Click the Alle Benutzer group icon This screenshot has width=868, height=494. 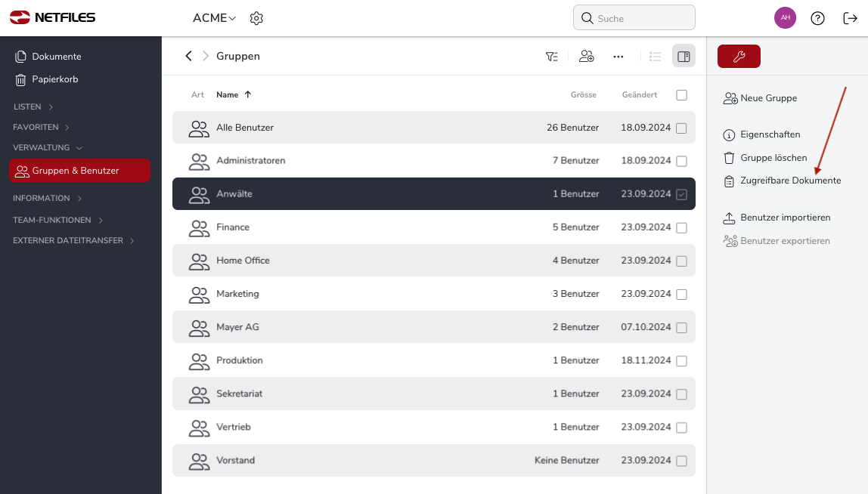[199, 128]
